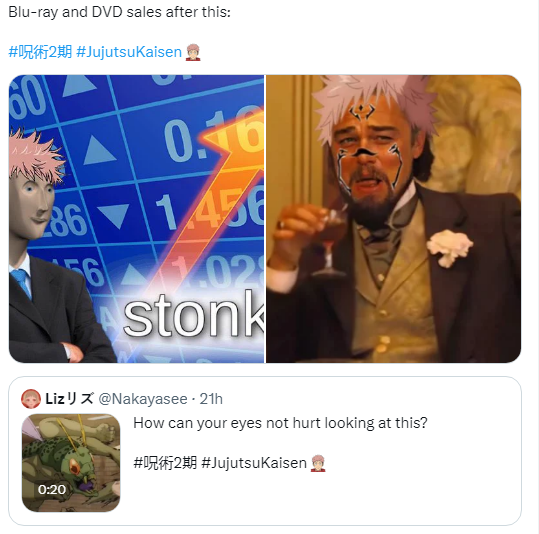
Task: Click #JujutsuKaisen hashtag in quoted tweet
Action: pyautogui.click(x=254, y=463)
